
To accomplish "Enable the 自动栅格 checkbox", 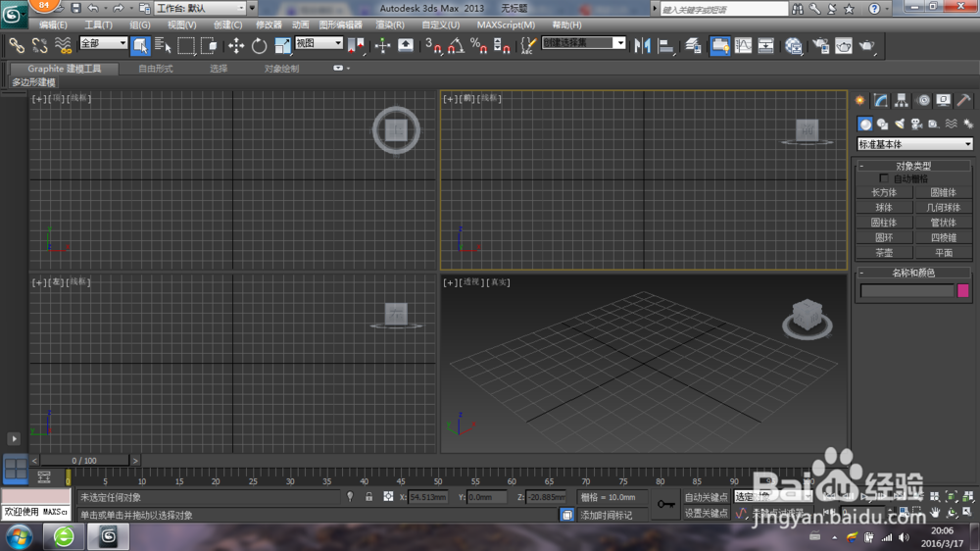I will 884,178.
